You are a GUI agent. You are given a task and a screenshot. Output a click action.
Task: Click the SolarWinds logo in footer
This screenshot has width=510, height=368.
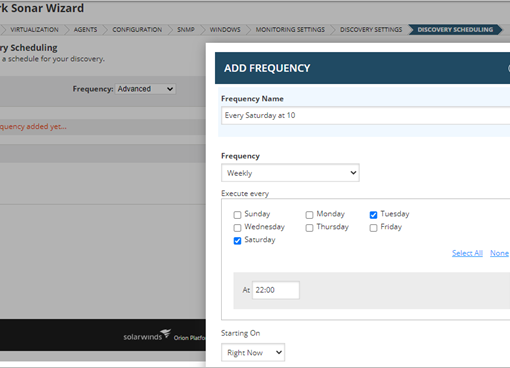click(147, 335)
